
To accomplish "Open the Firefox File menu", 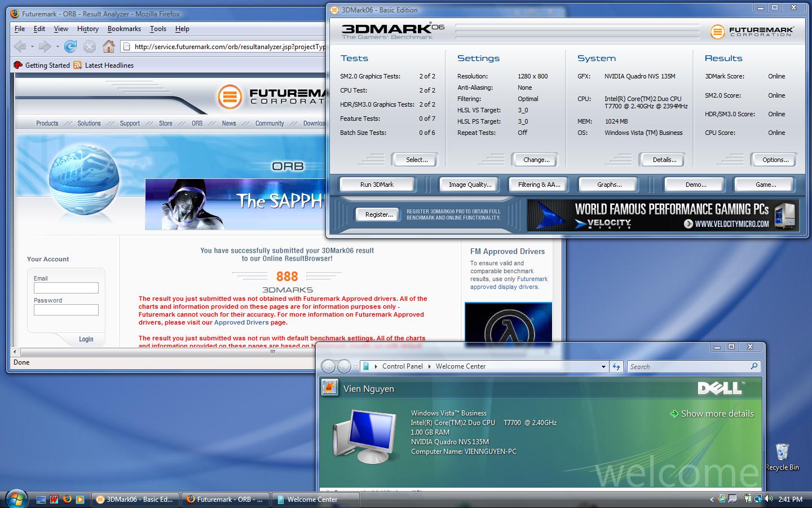I will [20, 29].
